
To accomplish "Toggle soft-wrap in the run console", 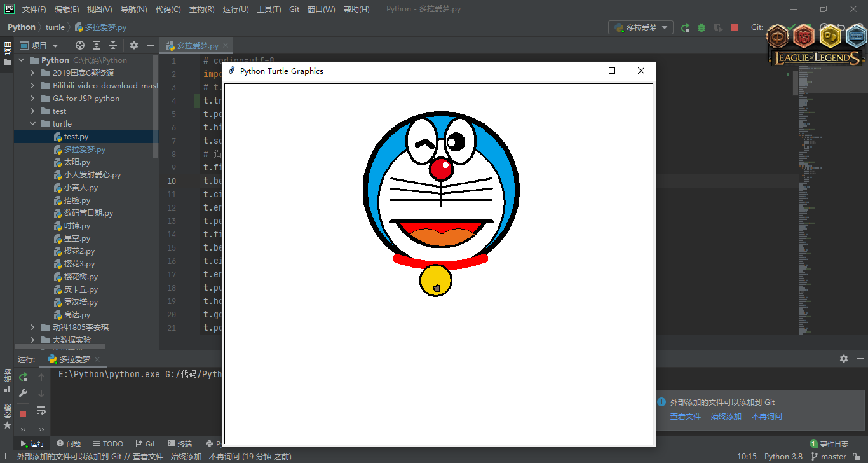I will coord(41,411).
